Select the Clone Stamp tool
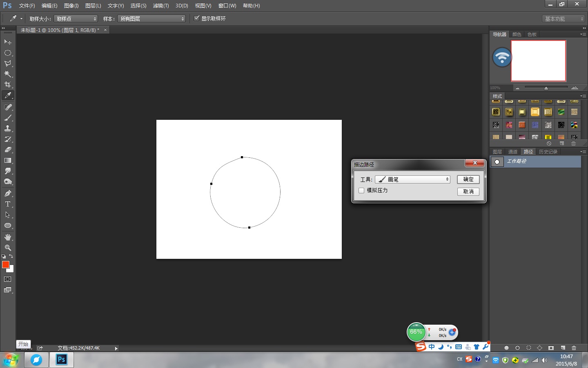This screenshot has width=588, height=368. [8, 128]
